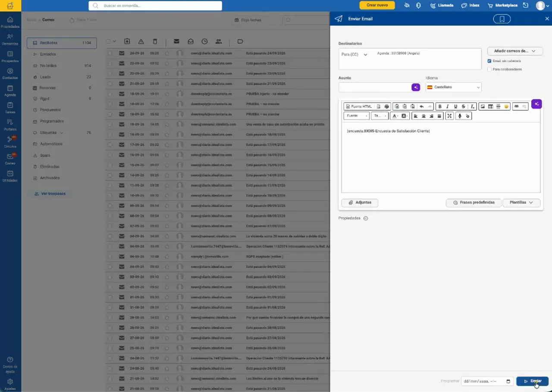
Task: Click the undo arrow in the editor toolbar
Action: (421, 107)
